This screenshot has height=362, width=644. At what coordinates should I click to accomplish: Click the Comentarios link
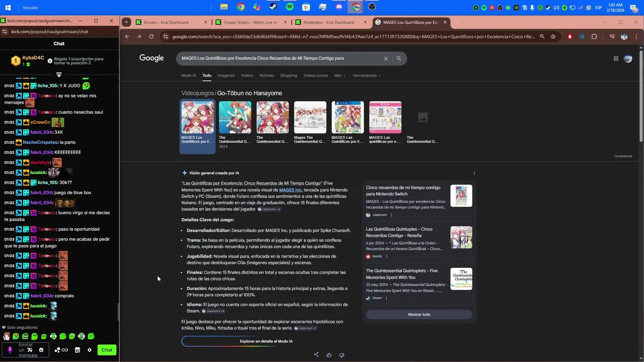coord(623,156)
